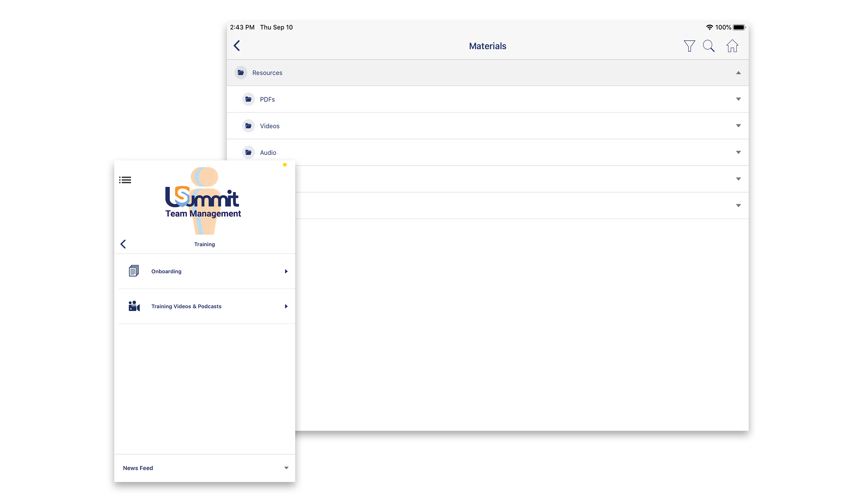Image resolution: width=844 pixels, height=504 pixels.
Task: Go back from the Training menu
Action: [x=124, y=244]
